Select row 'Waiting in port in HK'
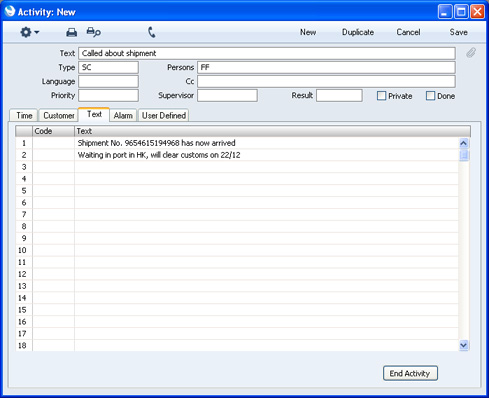 point(266,155)
